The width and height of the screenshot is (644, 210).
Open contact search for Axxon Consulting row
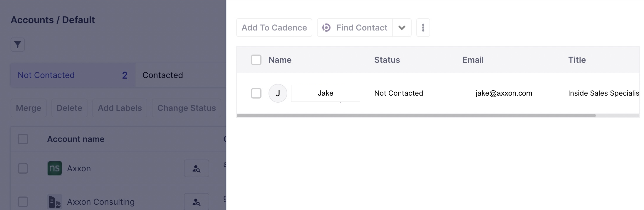(x=196, y=202)
